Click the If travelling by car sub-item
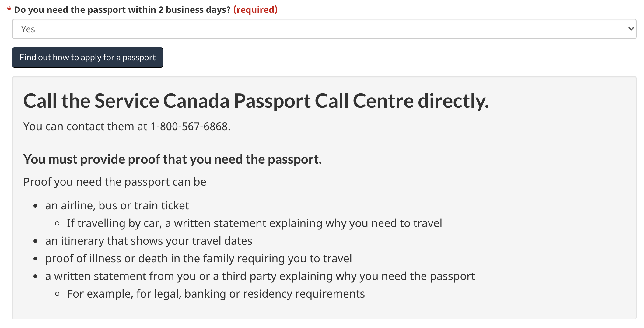 pyautogui.click(x=254, y=223)
